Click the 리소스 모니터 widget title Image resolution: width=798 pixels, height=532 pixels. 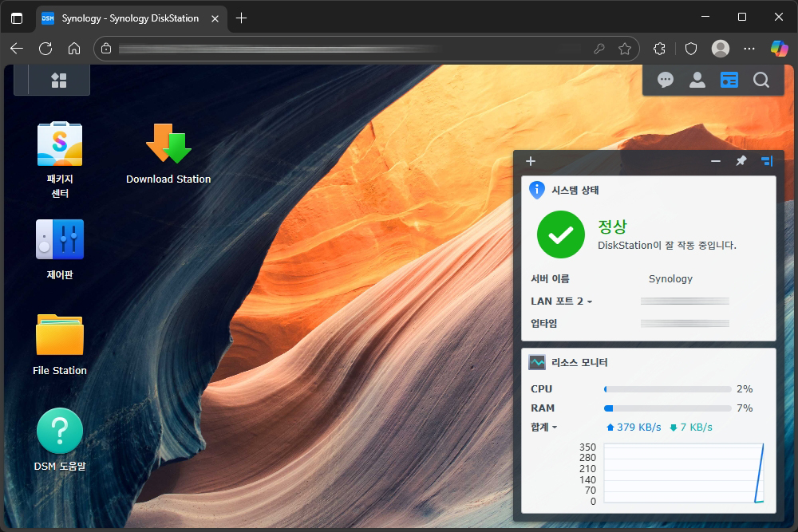(579, 363)
